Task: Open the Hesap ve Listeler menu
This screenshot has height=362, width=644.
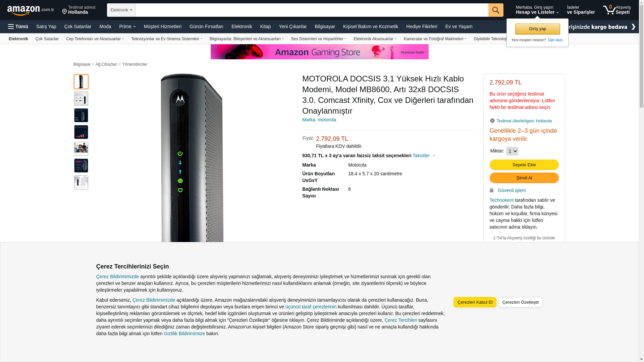Action: click(537, 10)
